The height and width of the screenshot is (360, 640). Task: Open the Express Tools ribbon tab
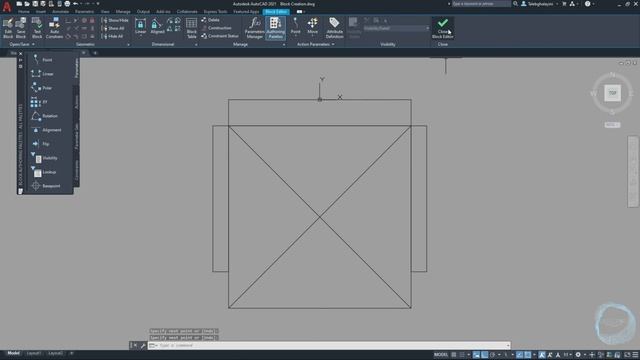pyautogui.click(x=216, y=12)
